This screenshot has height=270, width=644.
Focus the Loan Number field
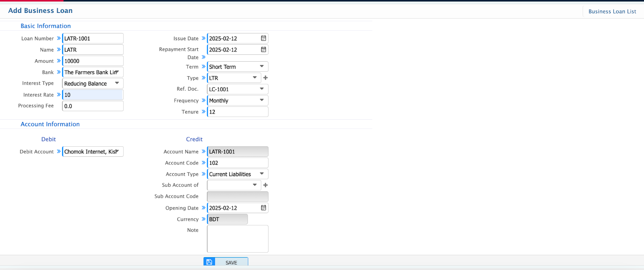click(93, 38)
